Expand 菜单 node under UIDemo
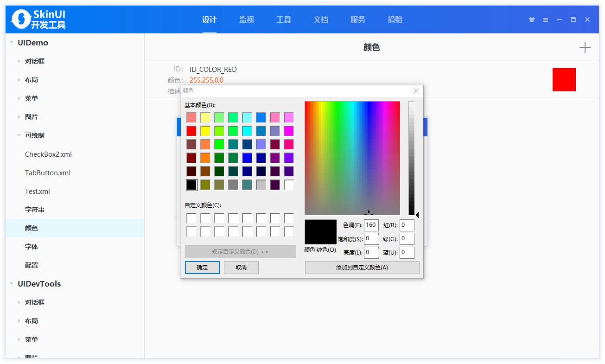605x364 pixels. point(19,98)
